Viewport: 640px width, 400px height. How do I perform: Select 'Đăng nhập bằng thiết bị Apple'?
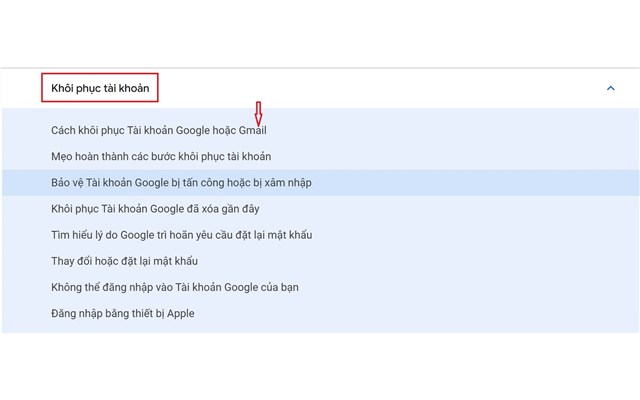(122, 313)
